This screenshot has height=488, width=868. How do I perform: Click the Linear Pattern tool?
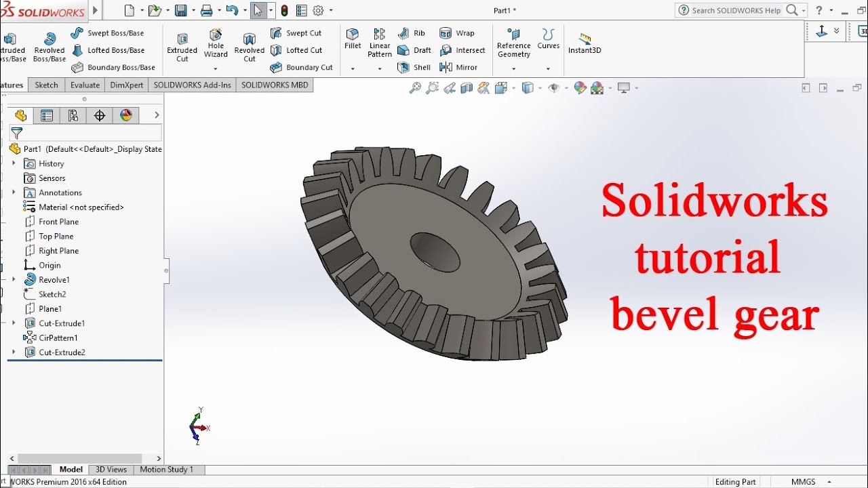380,43
